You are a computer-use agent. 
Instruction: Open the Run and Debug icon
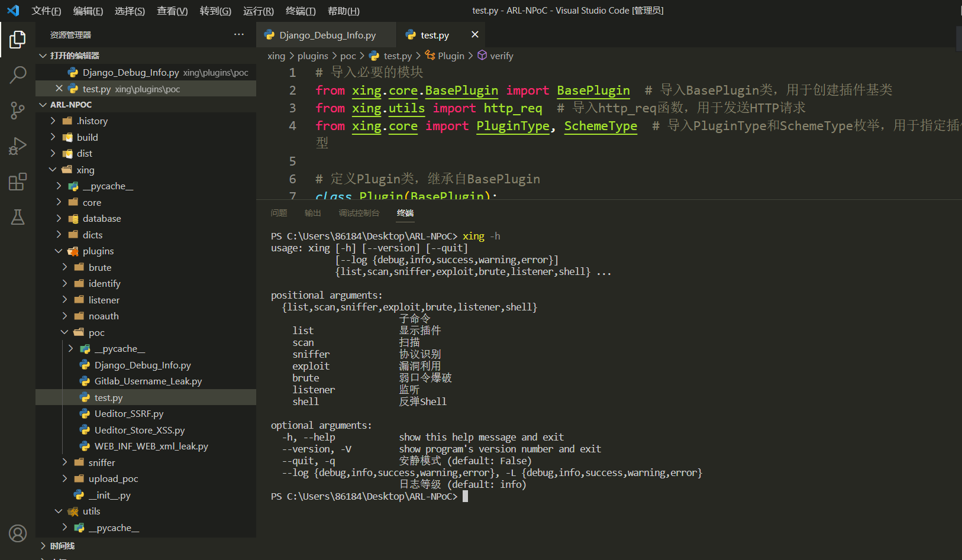(18, 146)
